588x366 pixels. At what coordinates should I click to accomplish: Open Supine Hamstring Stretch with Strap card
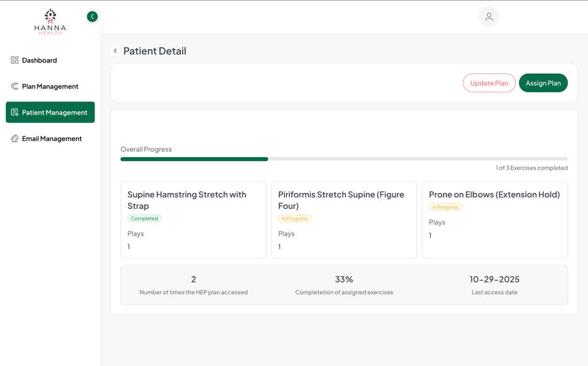pos(193,220)
